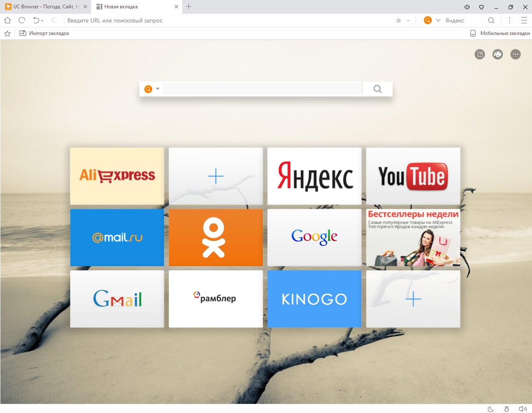The height and width of the screenshot is (413, 532).
Task: Open the Google speed dial tile
Action: (314, 237)
